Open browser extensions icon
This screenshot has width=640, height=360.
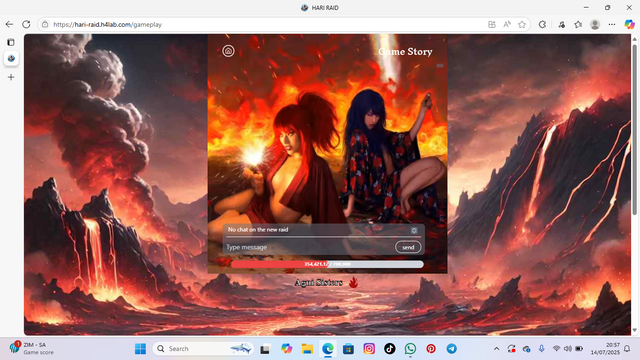[x=542, y=24]
